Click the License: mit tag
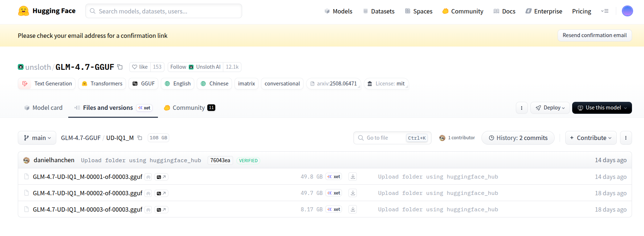Screen dimensions: 644x236 tap(386, 84)
